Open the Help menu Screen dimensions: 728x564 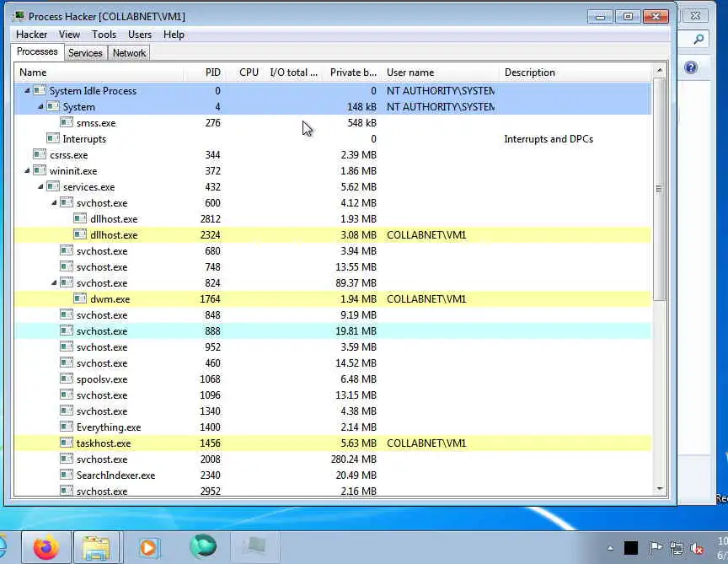pyautogui.click(x=174, y=35)
